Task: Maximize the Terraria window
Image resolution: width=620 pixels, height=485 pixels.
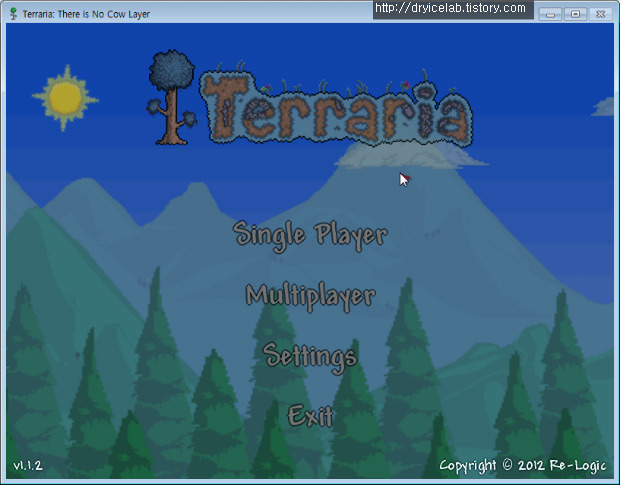Action: click(x=576, y=15)
